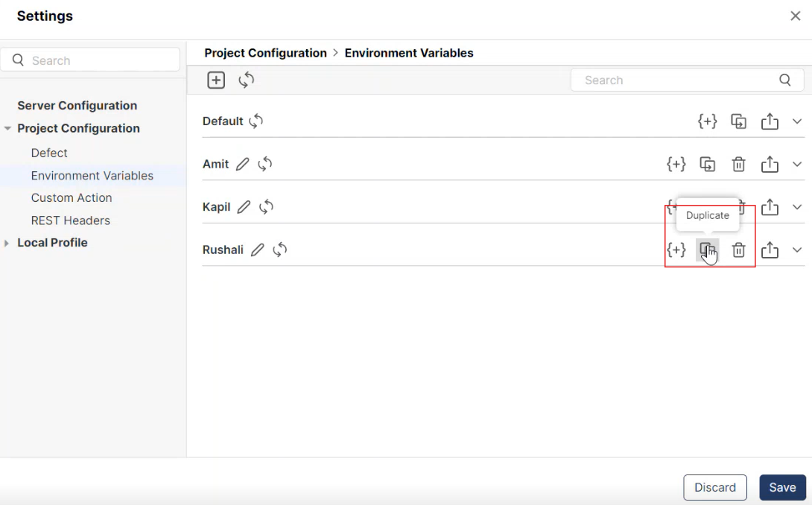The width and height of the screenshot is (812, 505).
Task: Click the sync icon next to Kapil
Action: [266, 207]
